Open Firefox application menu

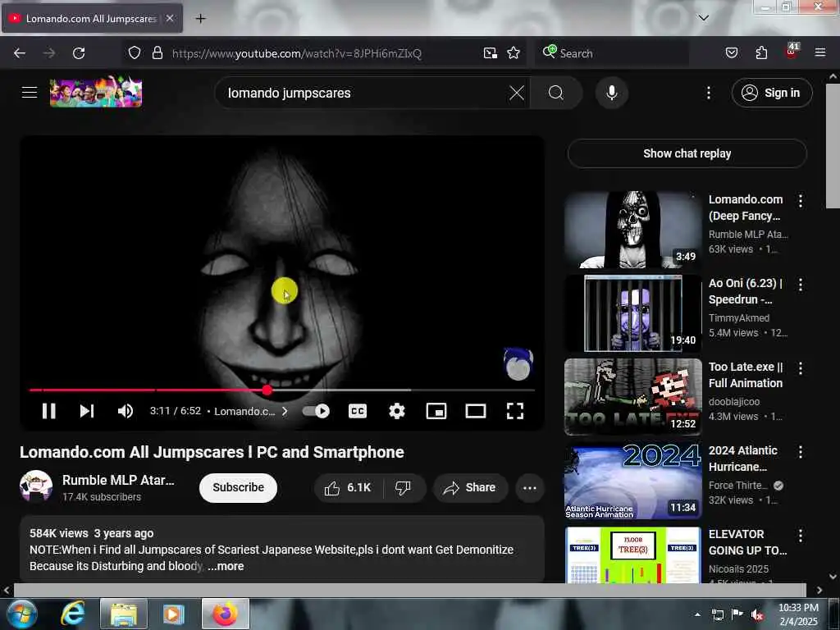point(819,53)
